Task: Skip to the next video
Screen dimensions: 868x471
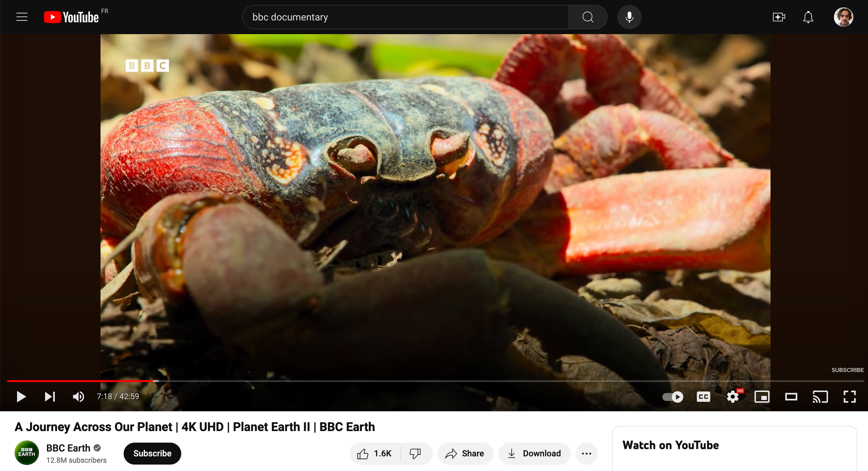Action: 50,396
